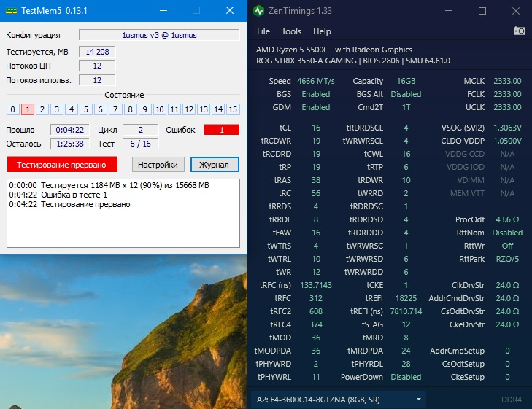Select state box 15 in TestMem5
The image size is (532, 409).
(x=233, y=109)
